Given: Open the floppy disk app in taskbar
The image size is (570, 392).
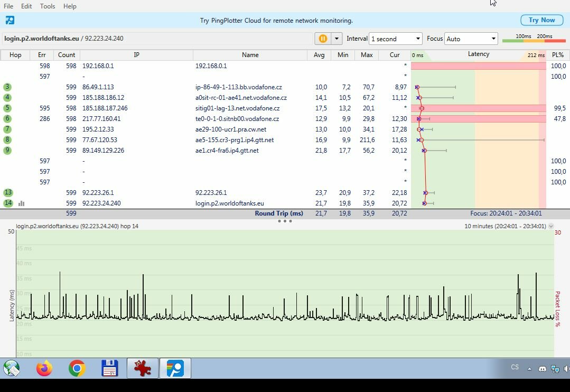Looking at the screenshot, I should pyautogui.click(x=110, y=368).
